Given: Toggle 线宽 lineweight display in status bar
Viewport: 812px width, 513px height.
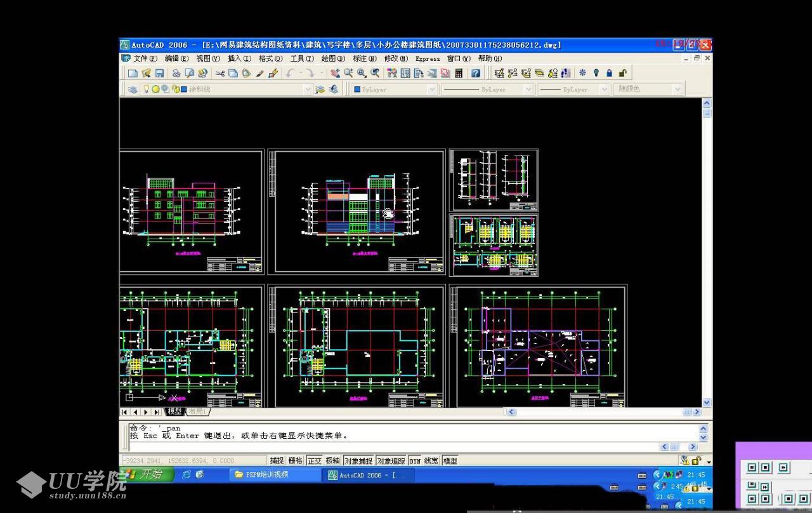Looking at the screenshot, I should [431, 461].
